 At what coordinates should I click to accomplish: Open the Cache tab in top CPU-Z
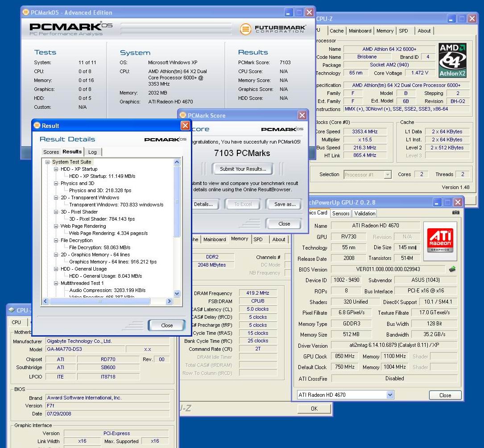click(336, 31)
